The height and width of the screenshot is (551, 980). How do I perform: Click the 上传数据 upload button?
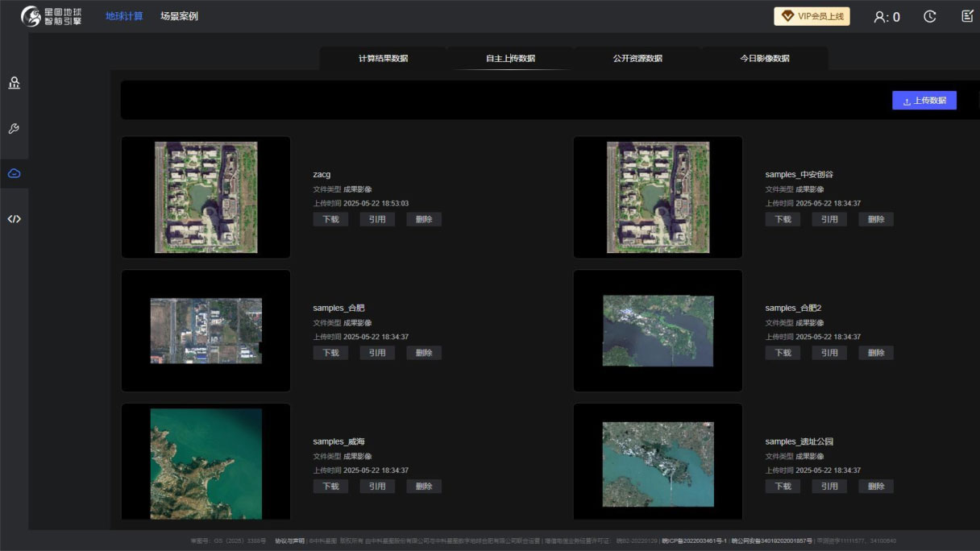click(x=924, y=101)
